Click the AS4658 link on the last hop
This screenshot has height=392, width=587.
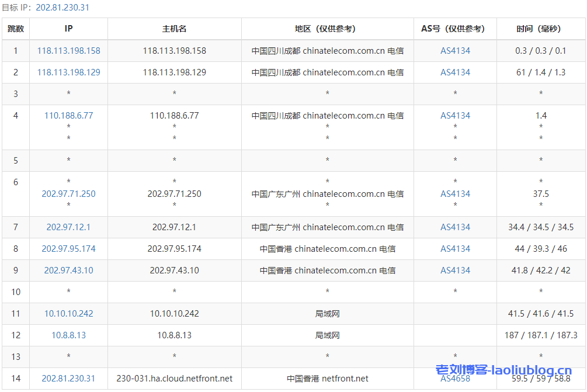(455, 379)
